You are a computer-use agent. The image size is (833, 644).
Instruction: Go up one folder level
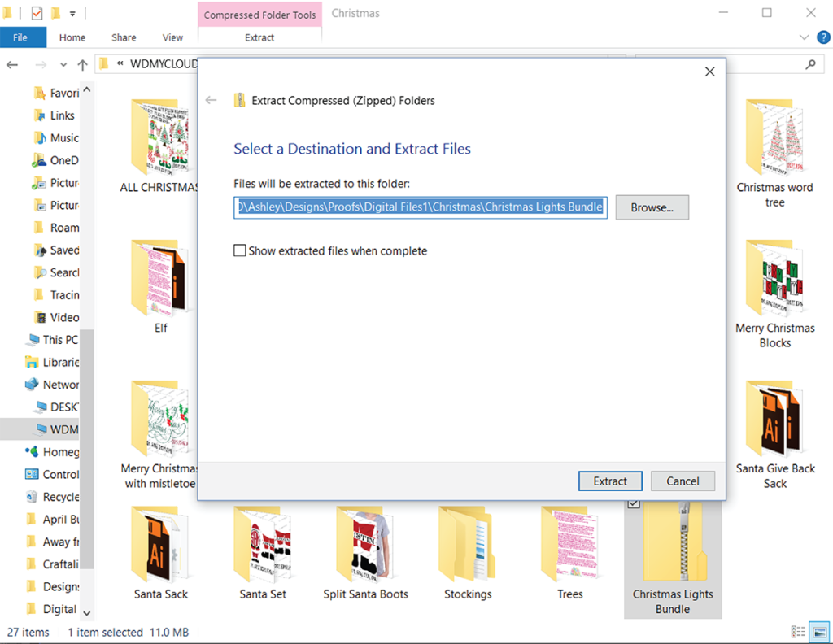click(82, 65)
